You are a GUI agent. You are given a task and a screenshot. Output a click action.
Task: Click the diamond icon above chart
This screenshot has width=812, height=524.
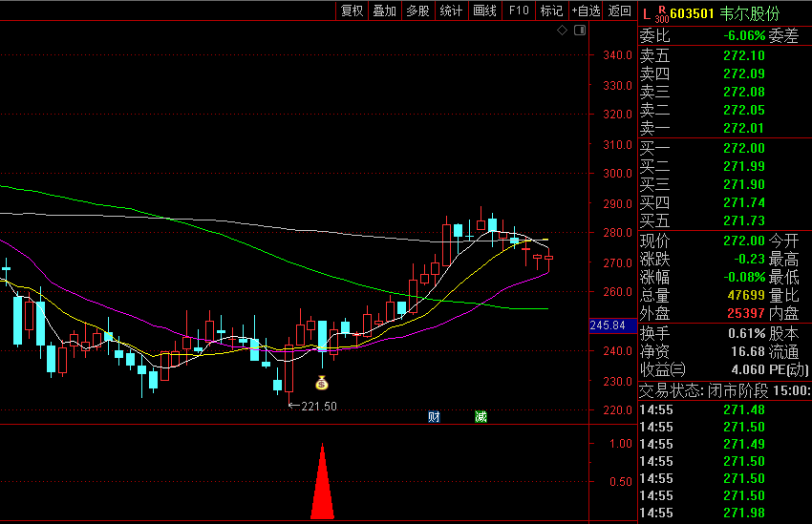(562, 31)
